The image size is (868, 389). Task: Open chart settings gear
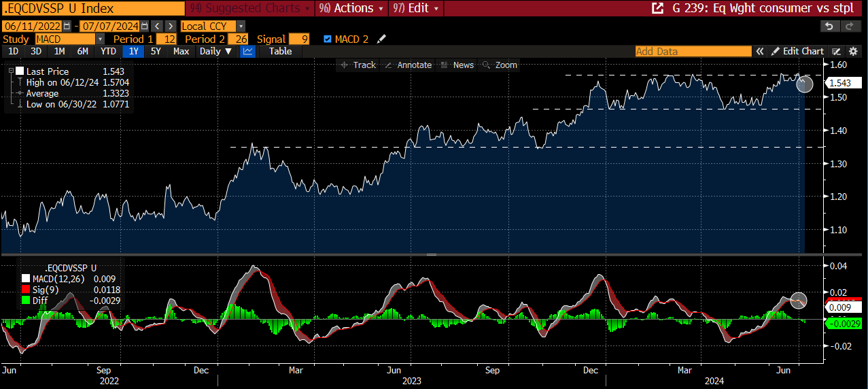(853, 51)
